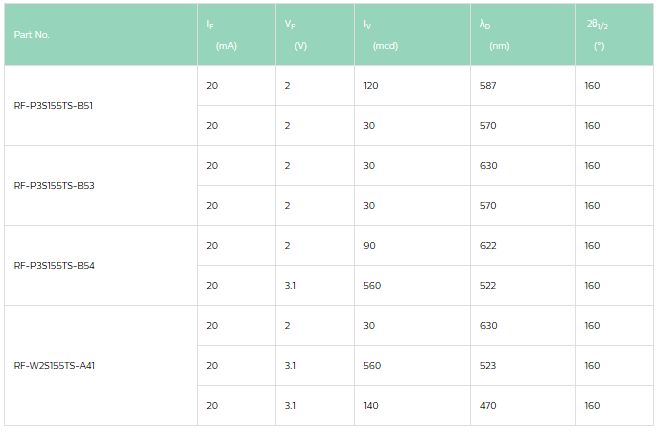Click the Part No. column header

[32, 34]
